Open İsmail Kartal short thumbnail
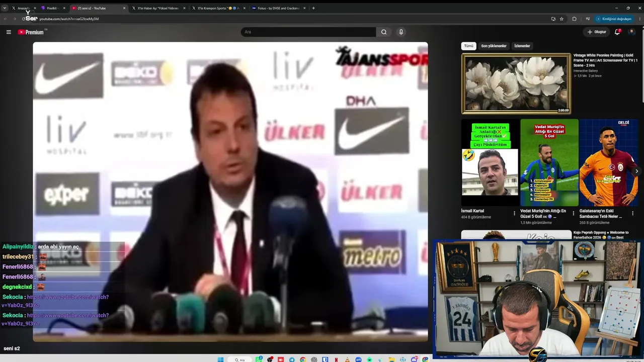This screenshot has height=362, width=644. (490, 162)
